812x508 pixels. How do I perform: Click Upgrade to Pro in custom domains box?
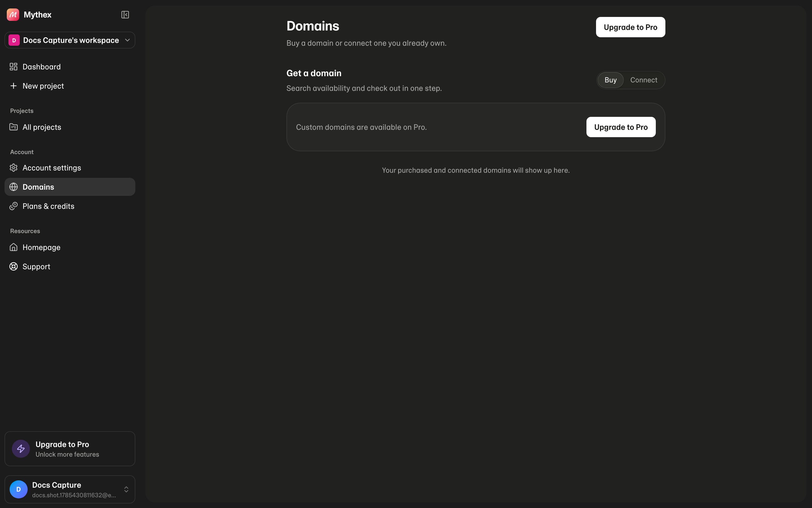[x=621, y=127]
